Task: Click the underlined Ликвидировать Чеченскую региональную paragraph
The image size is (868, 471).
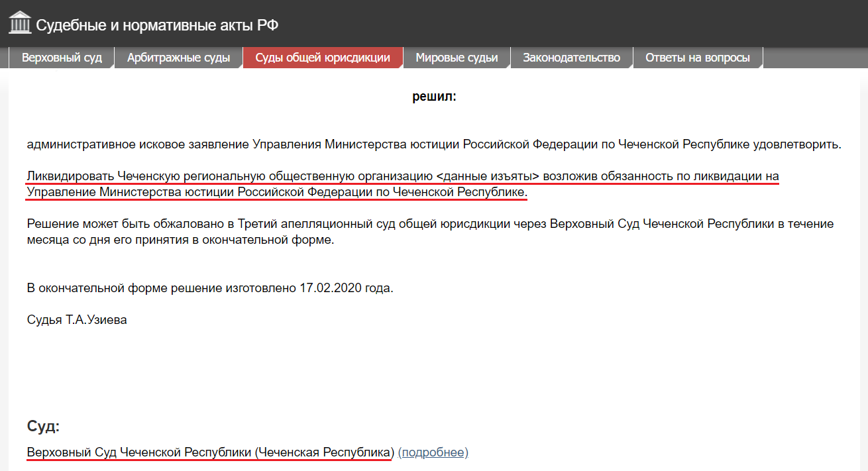Action: (403, 185)
